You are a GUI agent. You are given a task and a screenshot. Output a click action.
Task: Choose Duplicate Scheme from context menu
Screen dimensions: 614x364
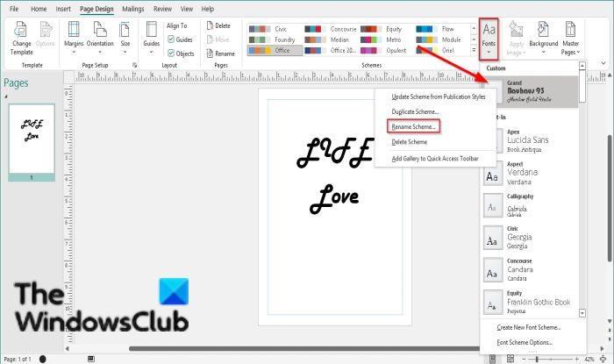pos(435,112)
